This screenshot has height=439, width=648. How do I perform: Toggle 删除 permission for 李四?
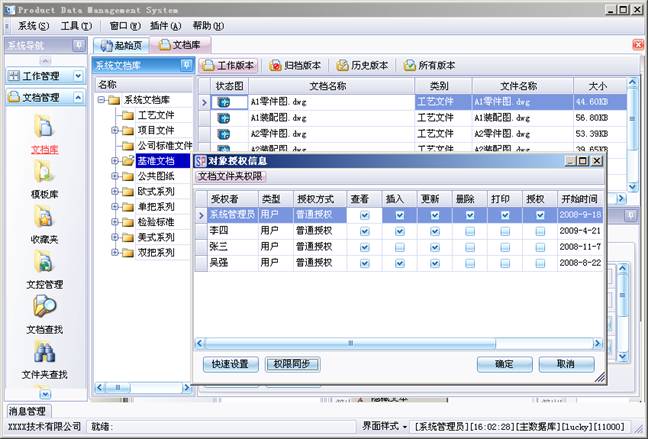click(x=470, y=231)
